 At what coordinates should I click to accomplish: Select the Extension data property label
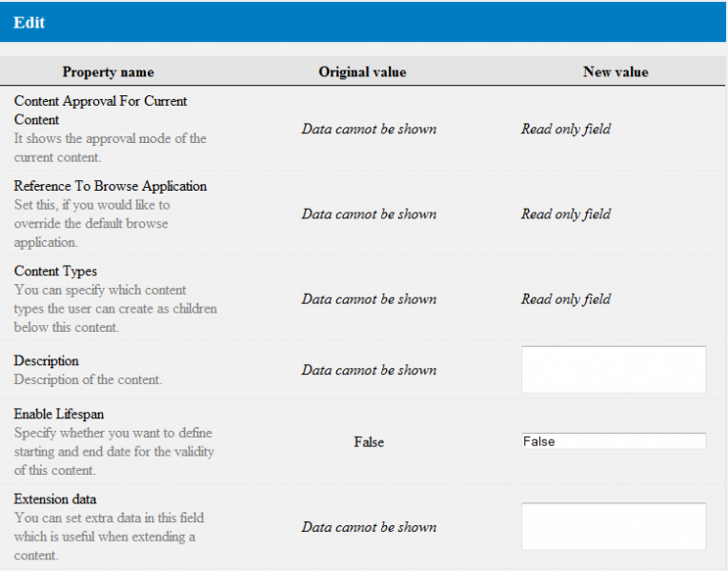click(x=54, y=499)
